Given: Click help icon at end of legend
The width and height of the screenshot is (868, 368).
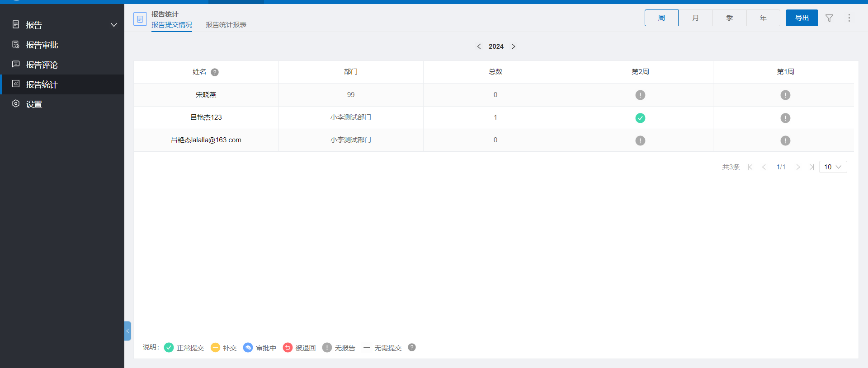Looking at the screenshot, I should point(411,347).
